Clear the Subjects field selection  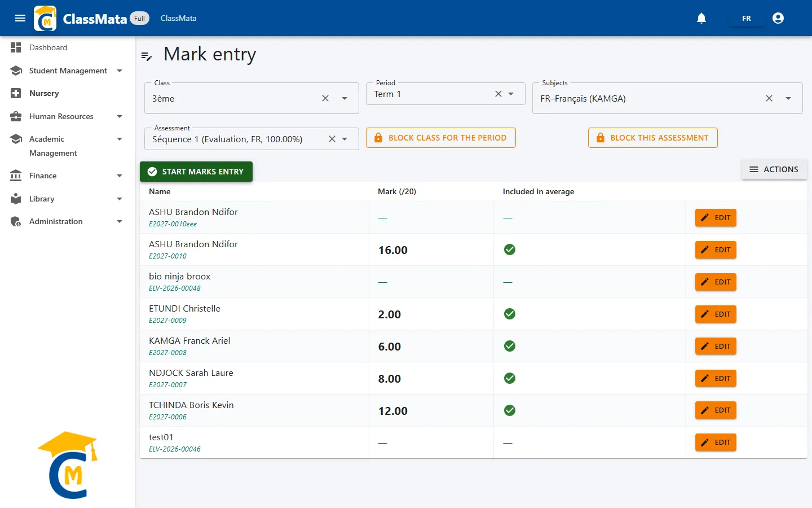[769, 98]
